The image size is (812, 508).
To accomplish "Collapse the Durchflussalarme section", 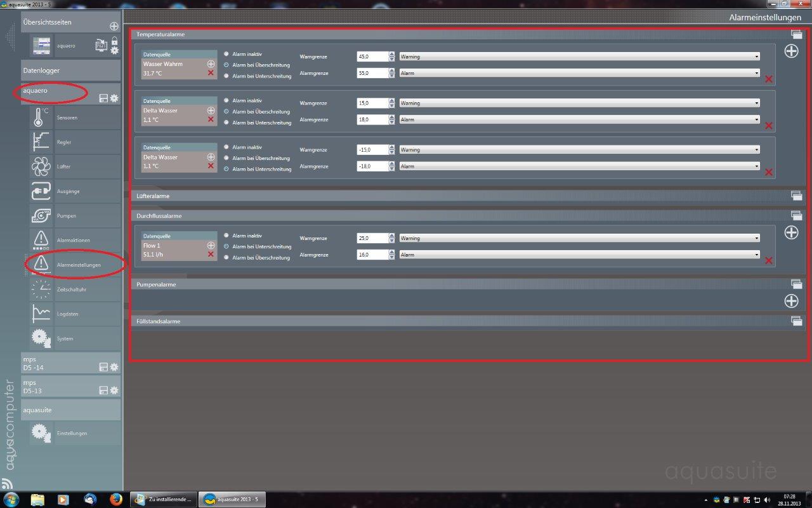I will point(796,216).
